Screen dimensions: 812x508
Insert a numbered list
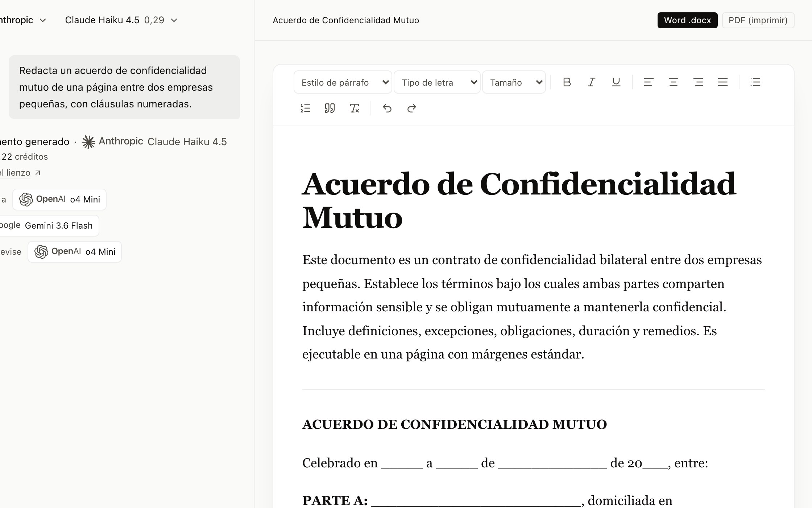(305, 108)
